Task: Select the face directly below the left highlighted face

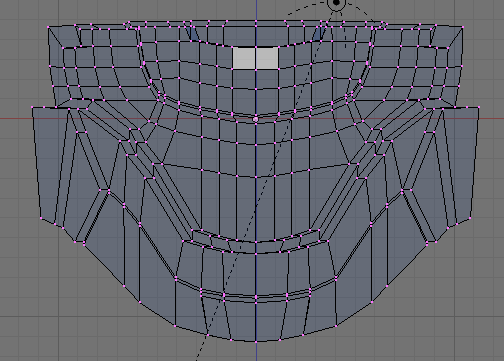Action: pos(244,79)
